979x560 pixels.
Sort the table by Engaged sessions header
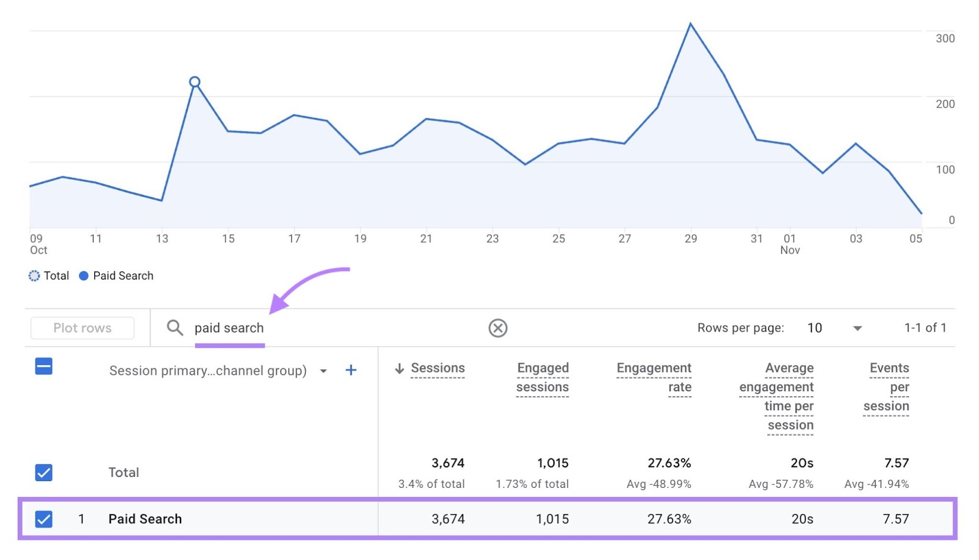click(x=542, y=377)
